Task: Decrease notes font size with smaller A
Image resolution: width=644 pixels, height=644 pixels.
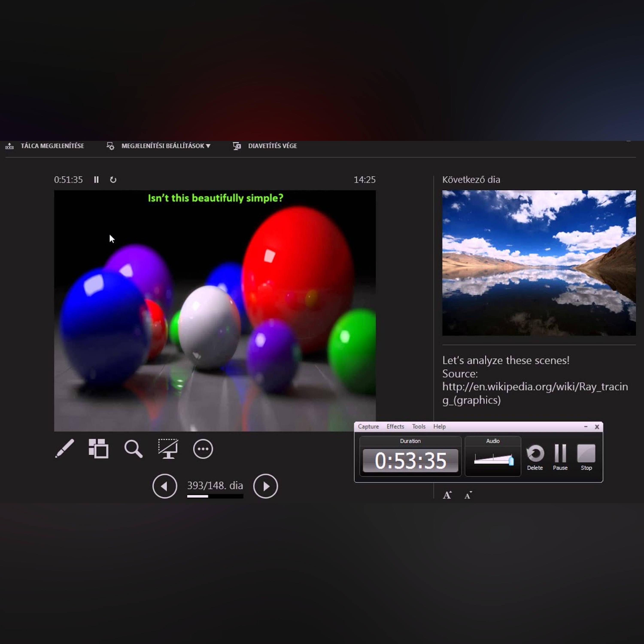Action: [x=468, y=495]
